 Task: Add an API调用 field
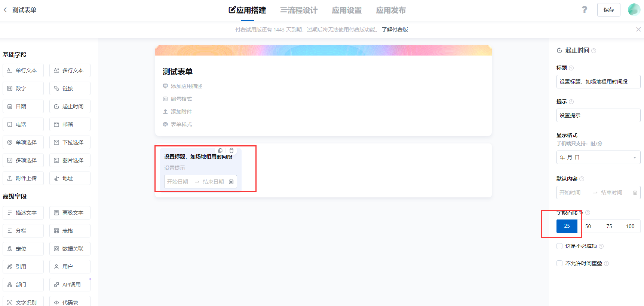coord(70,285)
